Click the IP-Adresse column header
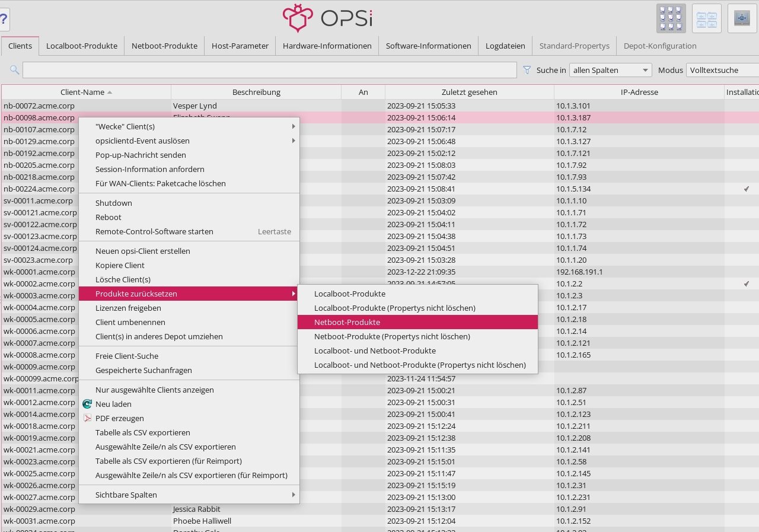759x532 pixels. (639, 92)
